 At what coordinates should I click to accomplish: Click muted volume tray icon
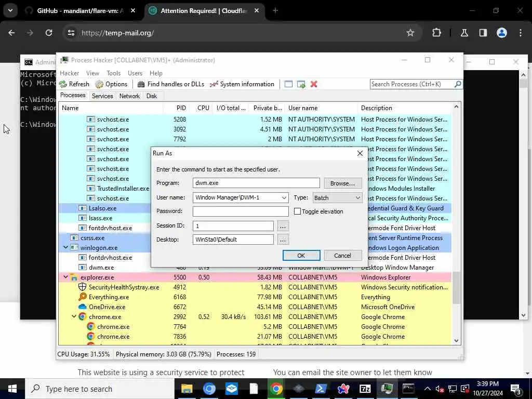coord(440,389)
